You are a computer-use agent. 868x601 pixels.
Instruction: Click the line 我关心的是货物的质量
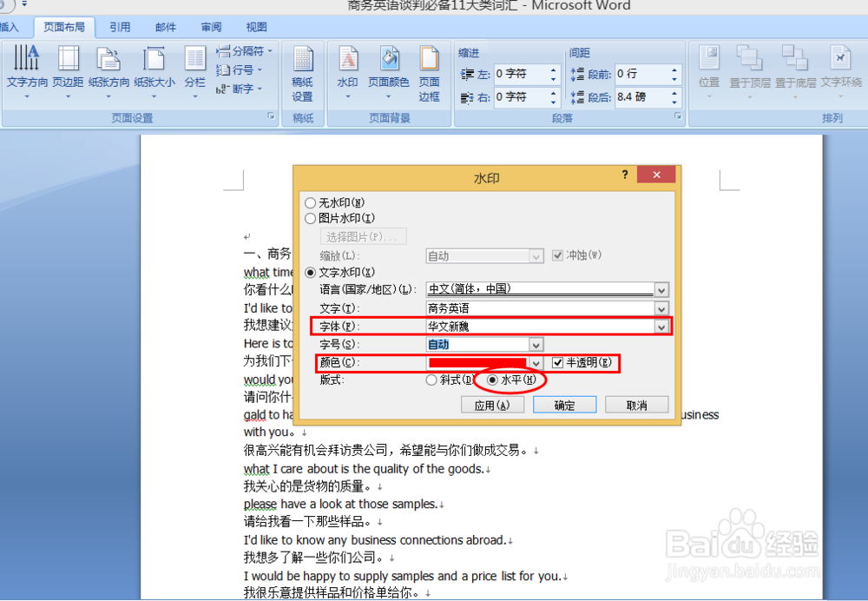pos(308,486)
